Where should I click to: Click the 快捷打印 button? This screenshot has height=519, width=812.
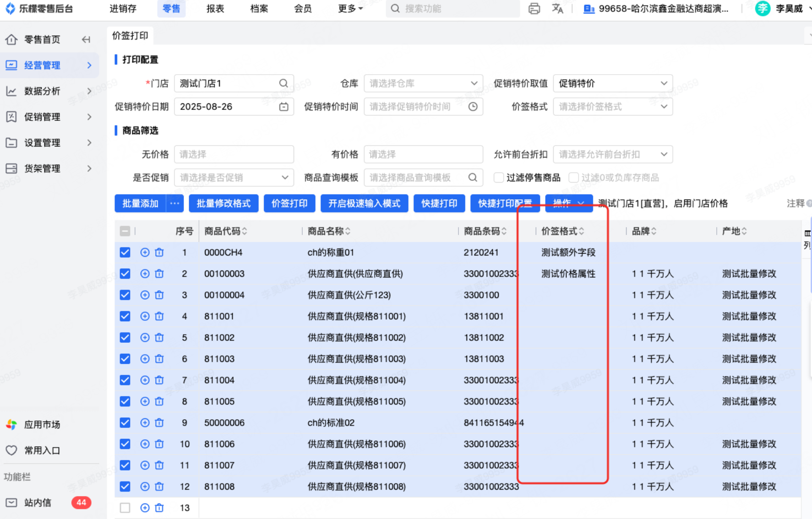pyautogui.click(x=439, y=203)
